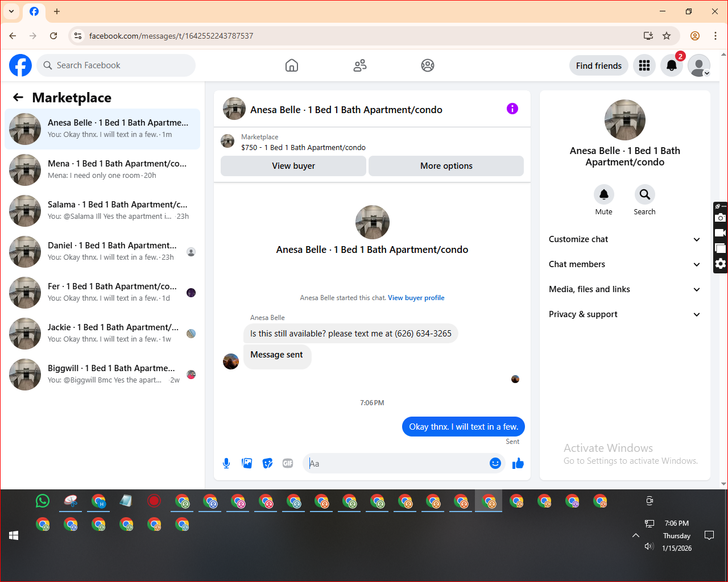Image resolution: width=728 pixels, height=582 pixels.
Task: Click the More options button
Action: pos(446,166)
